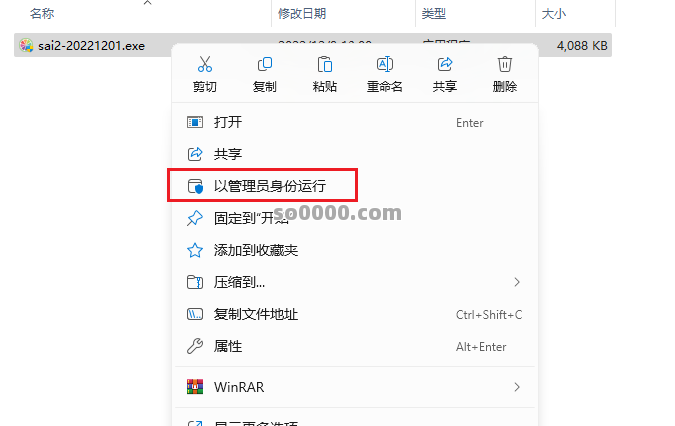Image resolution: width=675 pixels, height=426 pixels.
Task: Choose 复制文件地址 (Copy file path)
Action: click(x=355, y=315)
